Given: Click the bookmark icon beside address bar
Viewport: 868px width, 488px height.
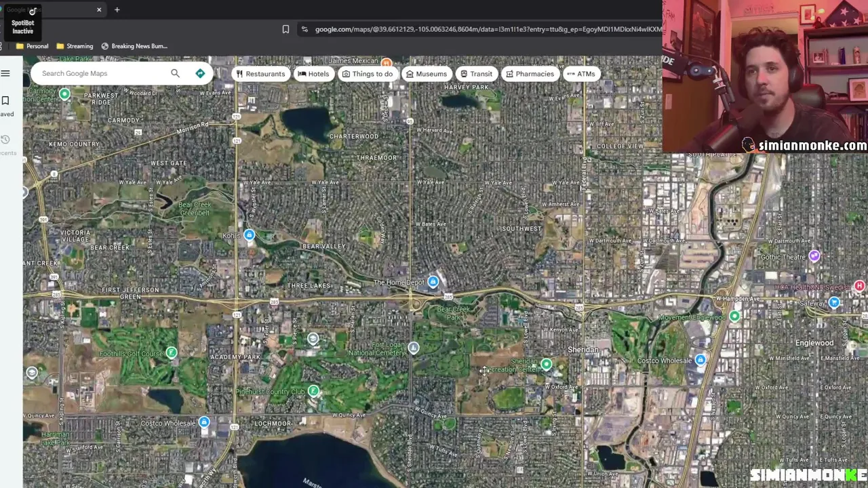Looking at the screenshot, I should [x=285, y=29].
